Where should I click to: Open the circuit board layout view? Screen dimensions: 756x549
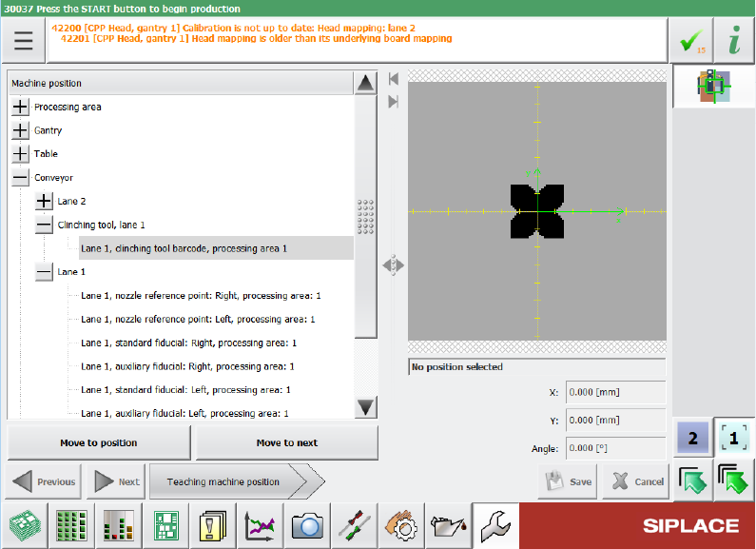[165, 525]
